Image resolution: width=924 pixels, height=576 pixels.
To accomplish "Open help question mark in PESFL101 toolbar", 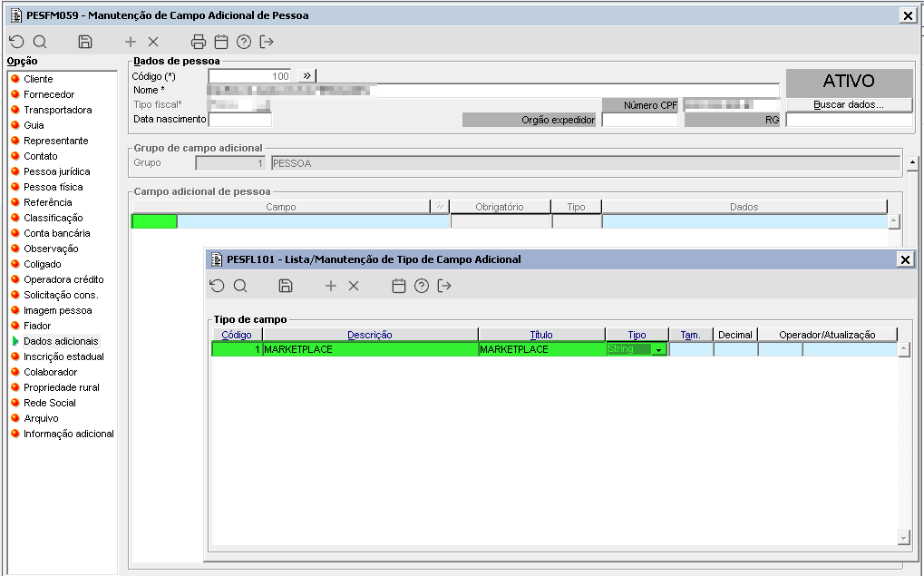I will click(422, 286).
